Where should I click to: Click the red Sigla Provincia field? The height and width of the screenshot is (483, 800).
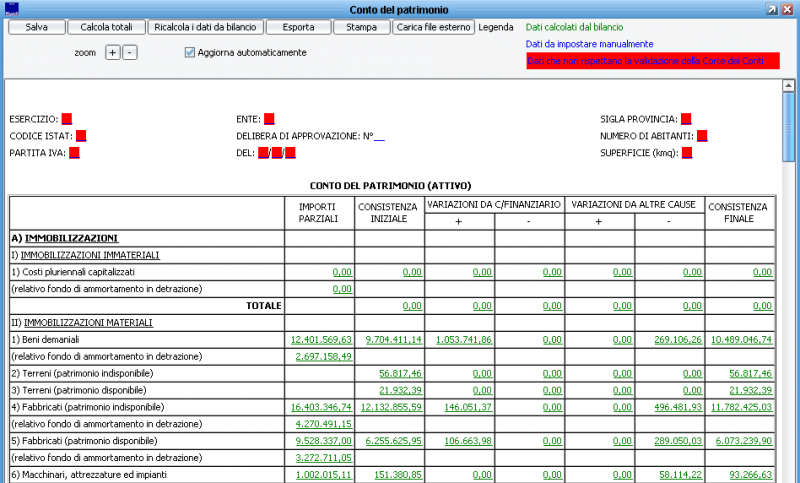(x=686, y=119)
